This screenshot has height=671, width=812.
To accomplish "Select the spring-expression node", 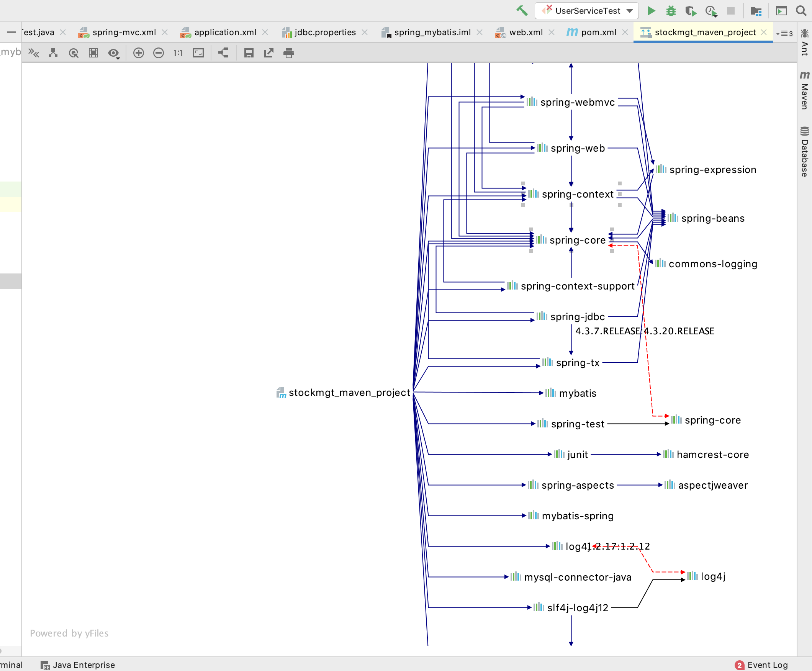I will [x=706, y=170].
